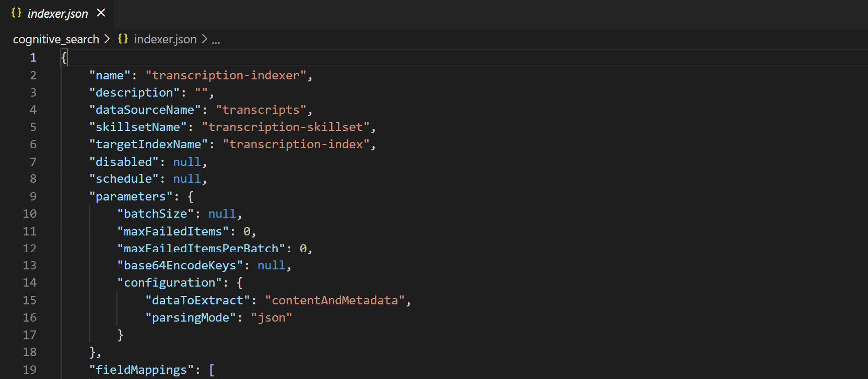Click null value on disabled line
Screen dimensions: 868x379
187,162
